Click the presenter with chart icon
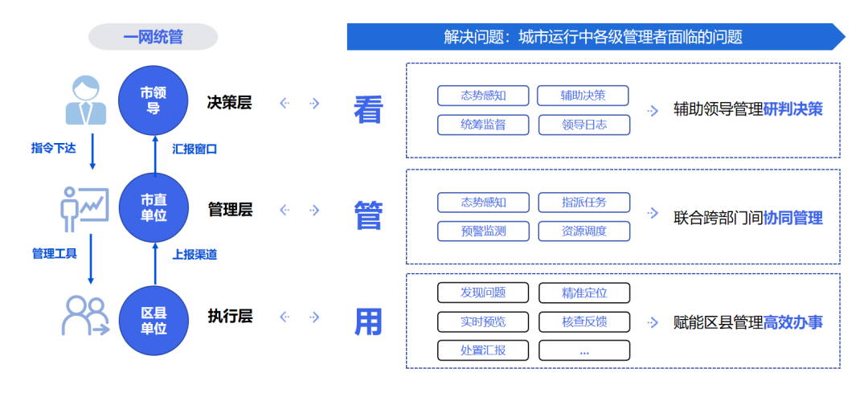This screenshot has height=393, width=868. click(84, 209)
